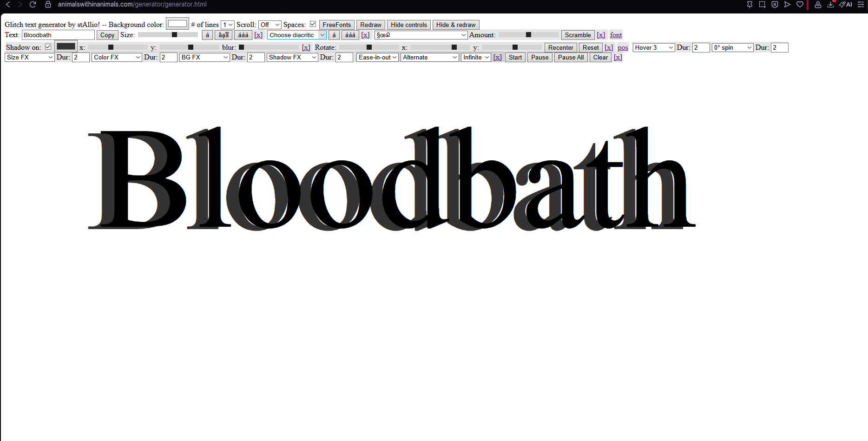Reload the page with the browser refresh icon
The height and width of the screenshot is (441, 868).
[x=33, y=5]
